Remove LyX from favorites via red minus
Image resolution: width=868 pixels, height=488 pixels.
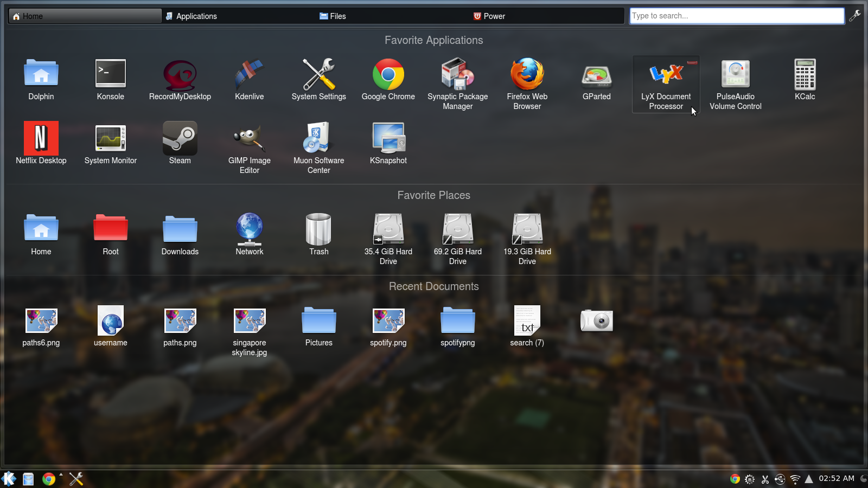pyautogui.click(x=692, y=63)
